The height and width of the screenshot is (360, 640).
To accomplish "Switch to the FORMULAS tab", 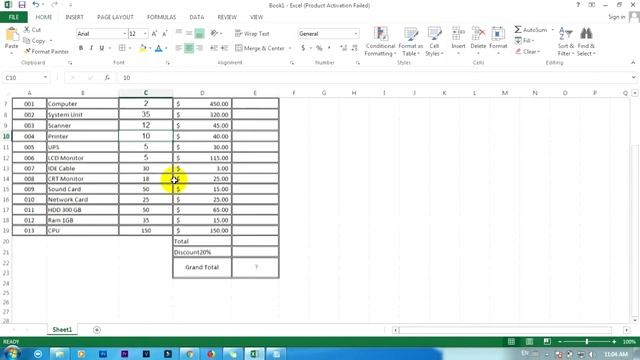I will tap(161, 17).
